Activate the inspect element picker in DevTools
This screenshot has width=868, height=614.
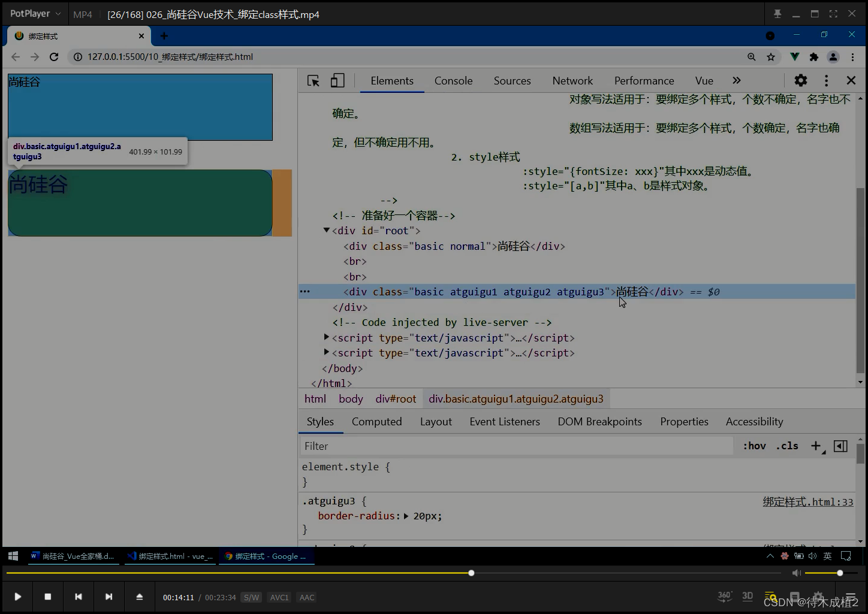coord(313,81)
